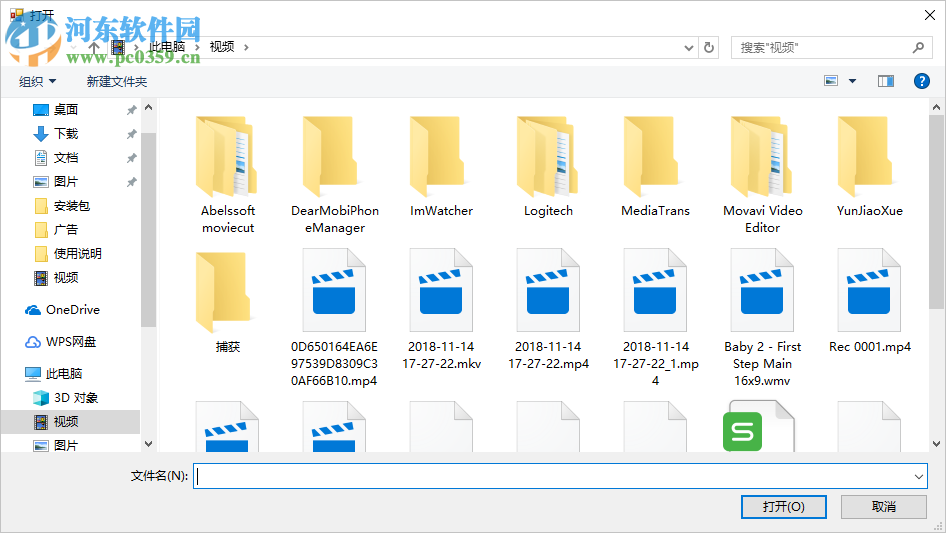Open the ImWatcher folder

coord(442,168)
